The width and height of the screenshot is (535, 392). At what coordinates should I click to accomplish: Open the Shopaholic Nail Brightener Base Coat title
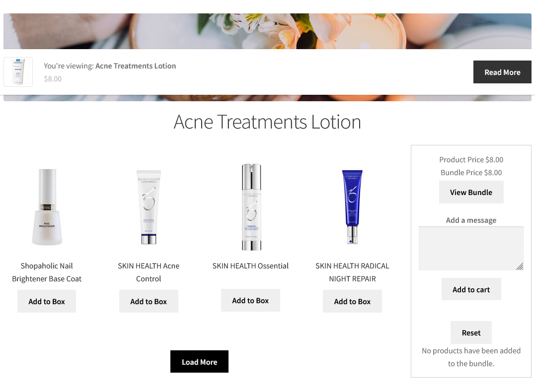(47, 272)
